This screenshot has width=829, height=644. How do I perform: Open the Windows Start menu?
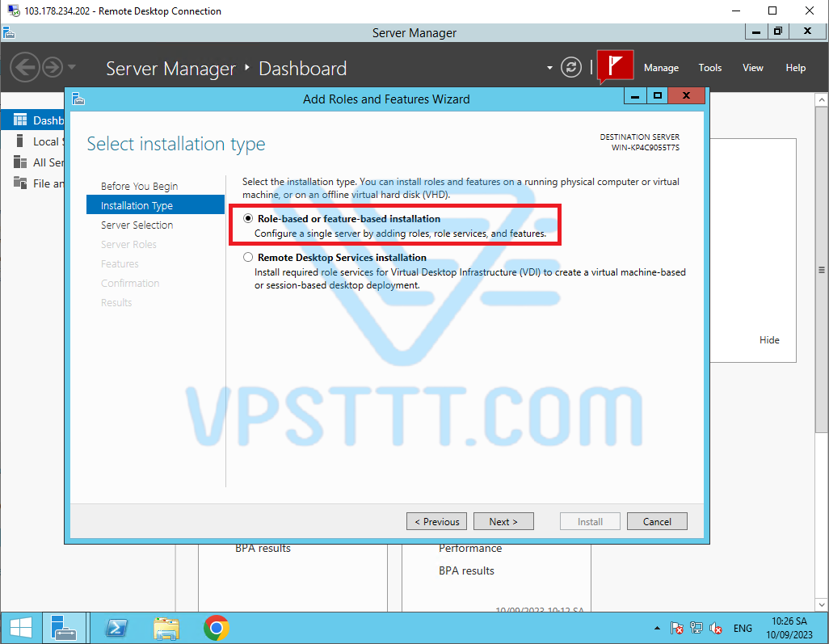21,628
